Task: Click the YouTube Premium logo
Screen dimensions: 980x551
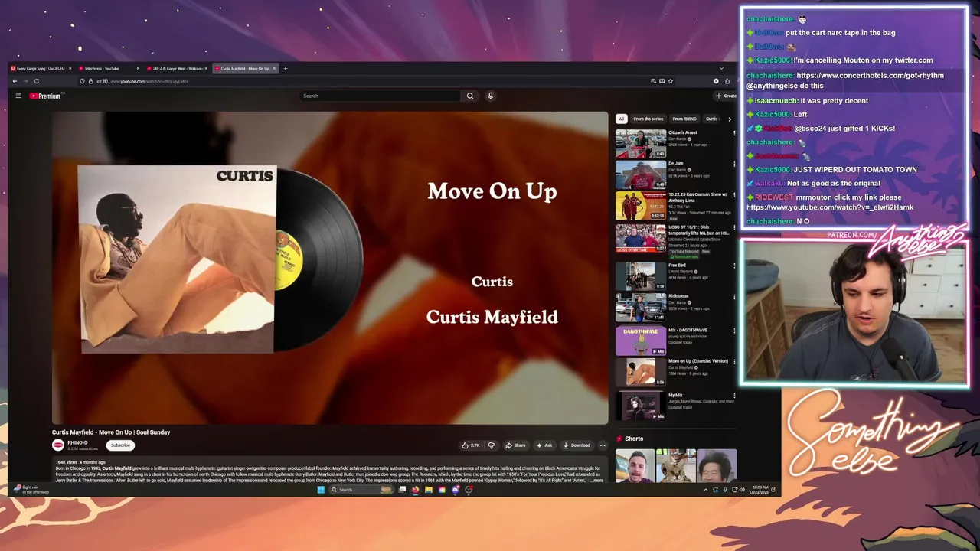Action: coord(45,96)
